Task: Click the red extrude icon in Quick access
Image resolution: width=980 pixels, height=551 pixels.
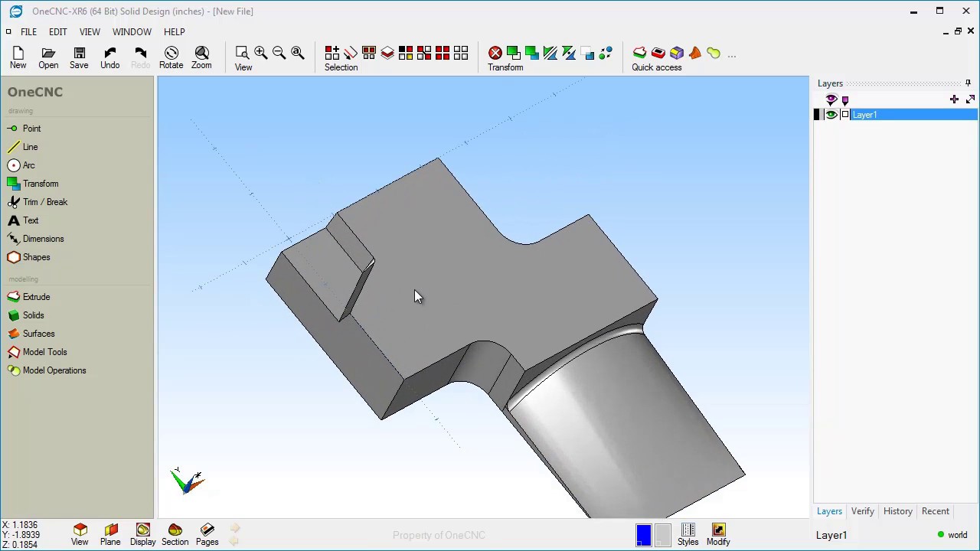Action: pyautogui.click(x=639, y=53)
